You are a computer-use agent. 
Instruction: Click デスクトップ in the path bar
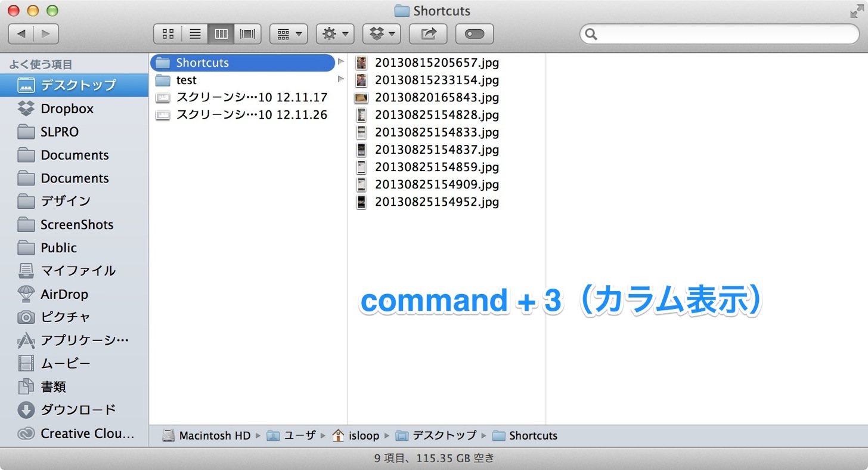tap(436, 435)
